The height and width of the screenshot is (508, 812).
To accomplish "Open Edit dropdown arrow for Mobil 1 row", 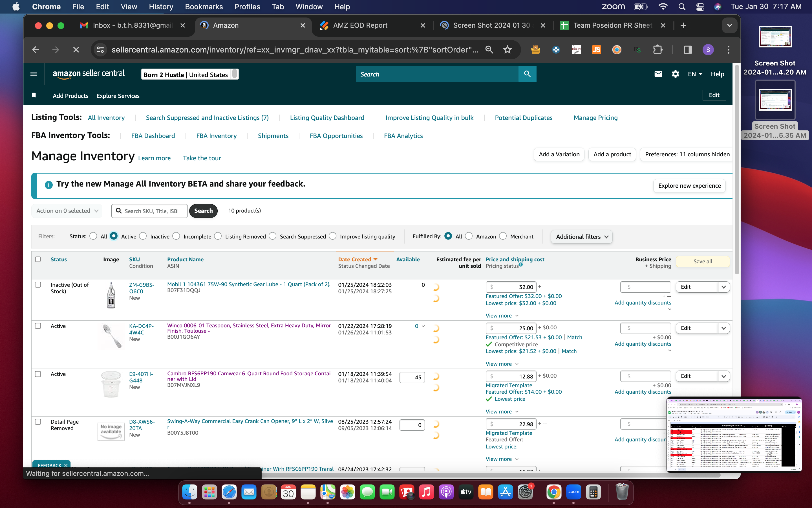I will (724, 287).
